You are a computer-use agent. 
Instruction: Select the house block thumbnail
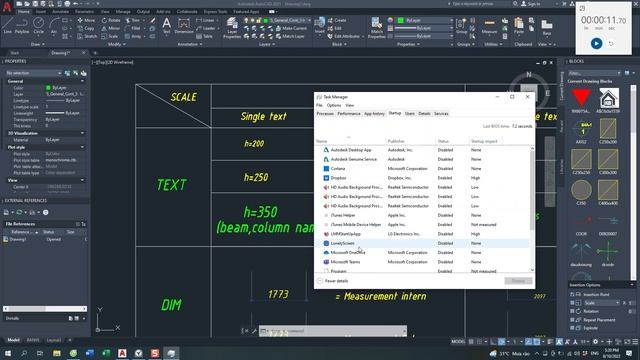[x=608, y=98]
